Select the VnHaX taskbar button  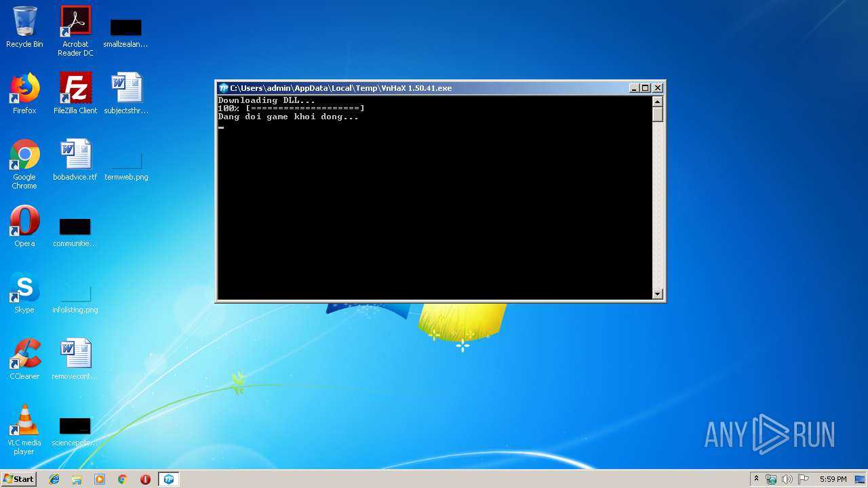pyautogui.click(x=169, y=479)
